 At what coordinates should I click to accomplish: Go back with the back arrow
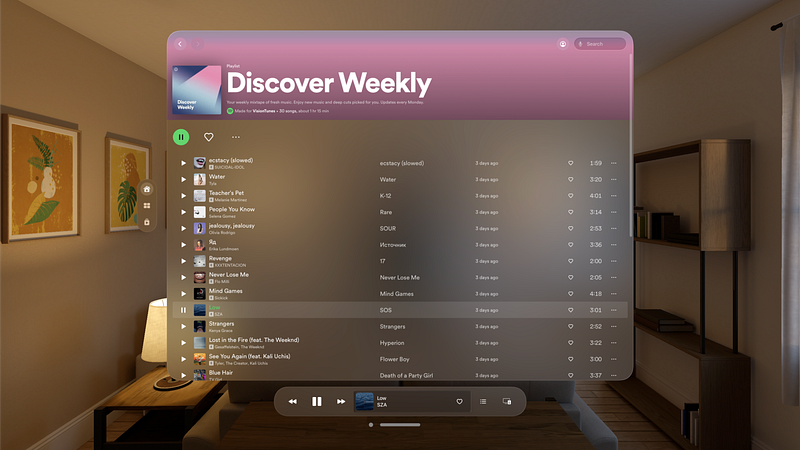(x=181, y=44)
